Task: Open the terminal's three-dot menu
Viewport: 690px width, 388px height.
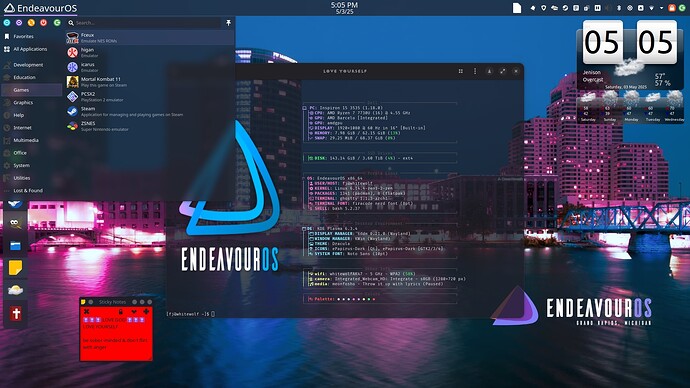Action: click(x=475, y=71)
